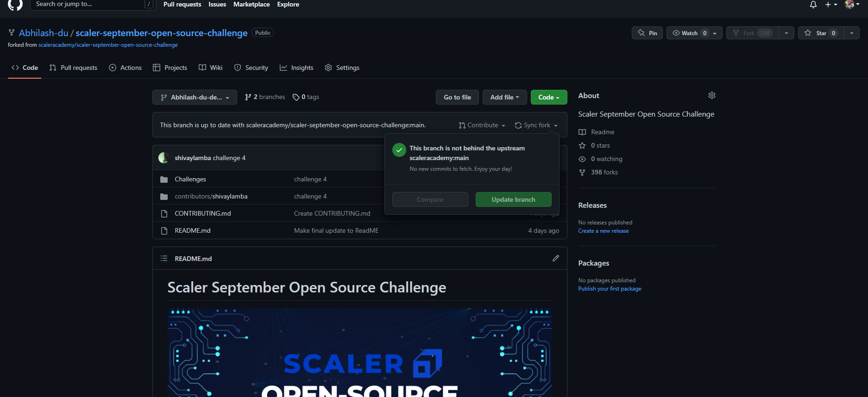Open user avatar account menu
This screenshot has height=397, width=868.
(x=852, y=5)
